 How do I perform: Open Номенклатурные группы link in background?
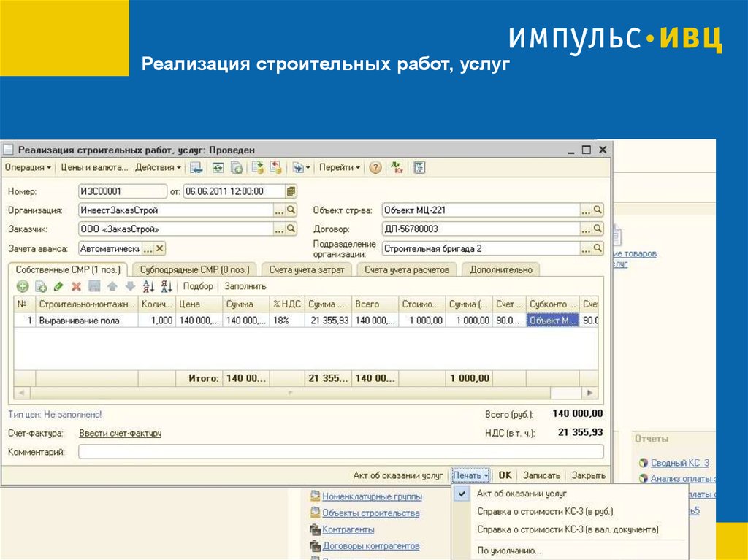point(372,496)
